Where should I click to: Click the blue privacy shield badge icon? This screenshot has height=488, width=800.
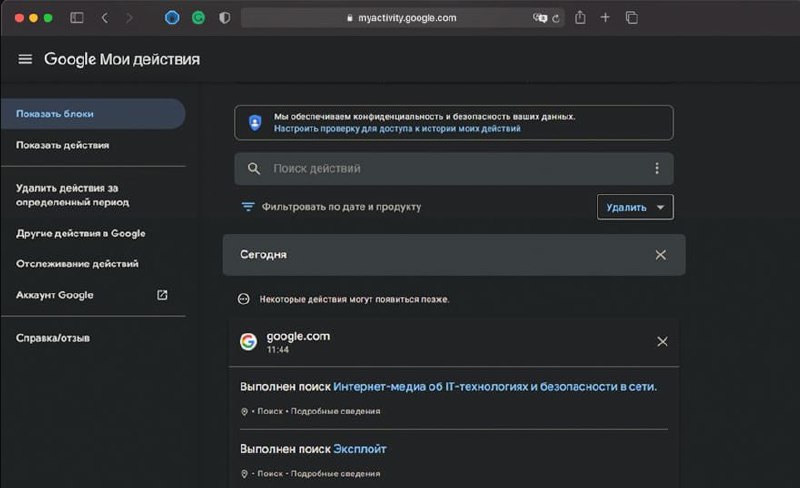[x=255, y=123]
